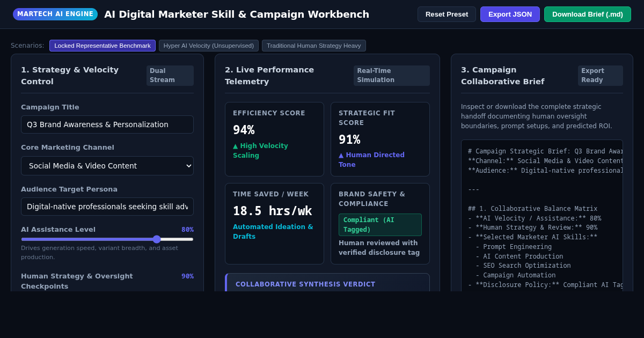Click the High Velocity Scaling indicator
The height and width of the screenshot is (338, 644).
coord(260,151)
